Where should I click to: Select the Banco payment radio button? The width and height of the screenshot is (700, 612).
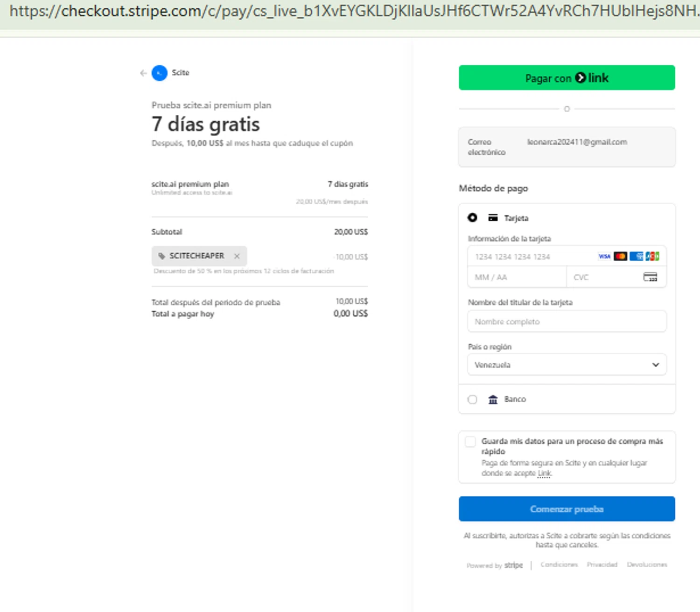coord(472,399)
